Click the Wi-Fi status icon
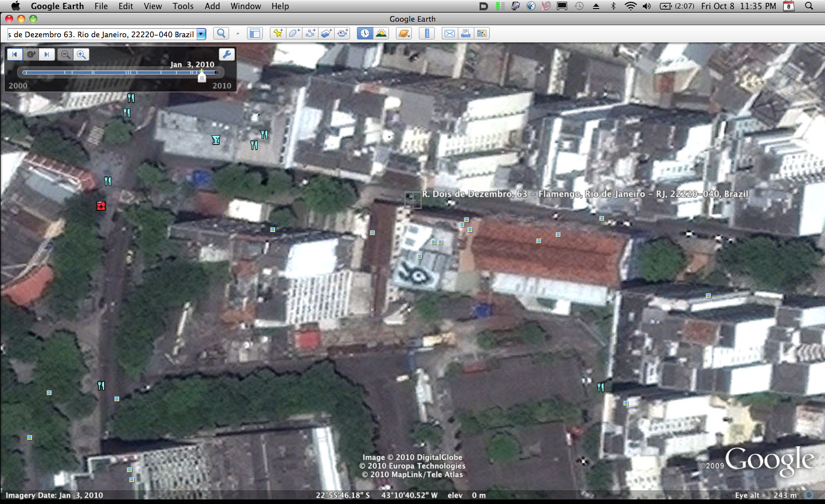Image resolution: width=825 pixels, height=504 pixels. [630, 6]
